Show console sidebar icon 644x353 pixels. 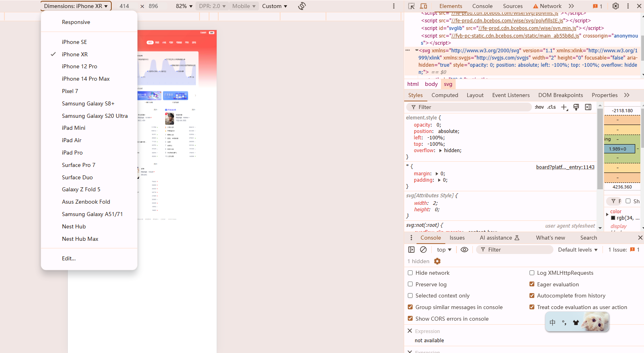coord(411,250)
